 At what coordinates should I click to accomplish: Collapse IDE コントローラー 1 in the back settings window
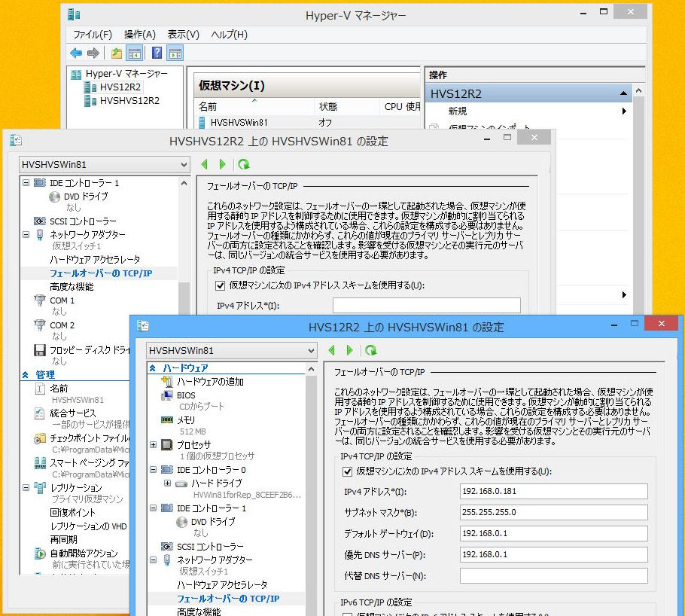(x=26, y=183)
